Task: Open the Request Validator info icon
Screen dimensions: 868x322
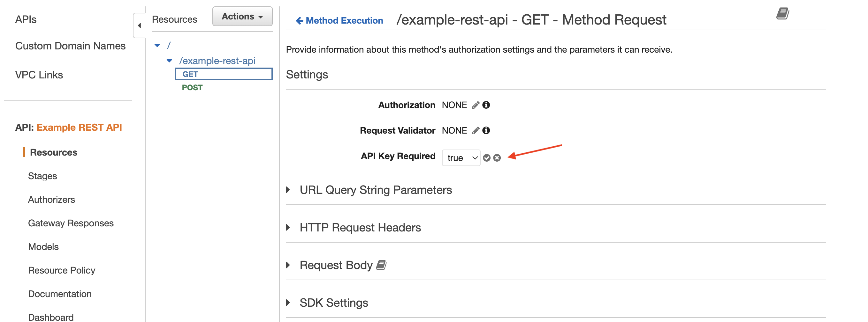Action: 486,130
